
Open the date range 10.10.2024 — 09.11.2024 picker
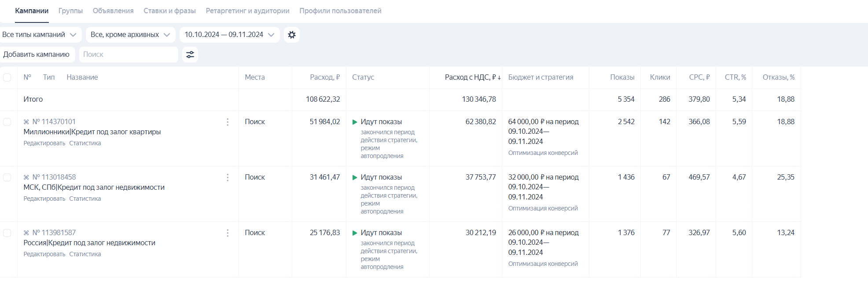tap(229, 35)
